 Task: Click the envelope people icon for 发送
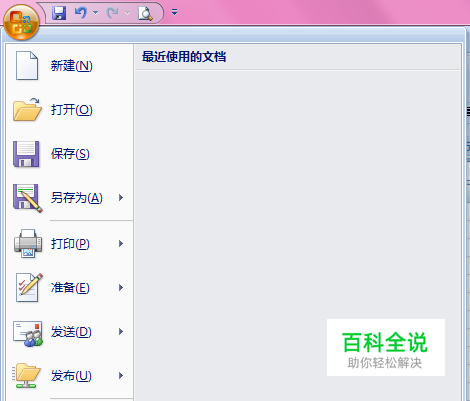coord(28,333)
